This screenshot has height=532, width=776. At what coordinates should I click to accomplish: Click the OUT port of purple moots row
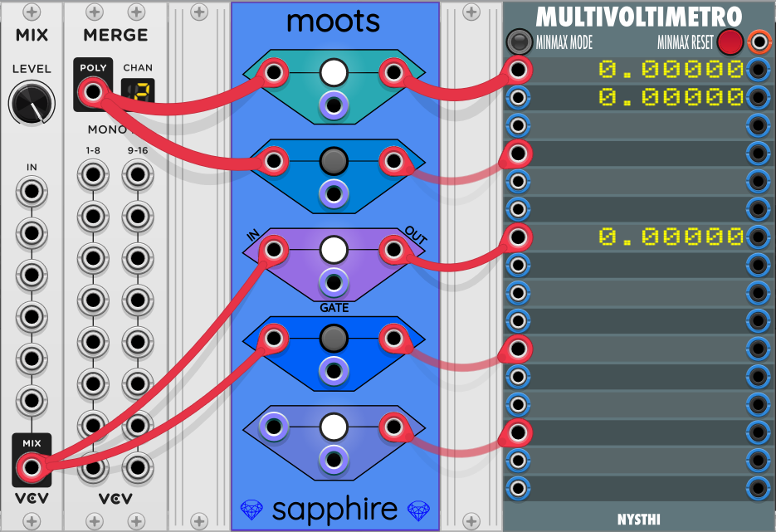pyautogui.click(x=393, y=249)
